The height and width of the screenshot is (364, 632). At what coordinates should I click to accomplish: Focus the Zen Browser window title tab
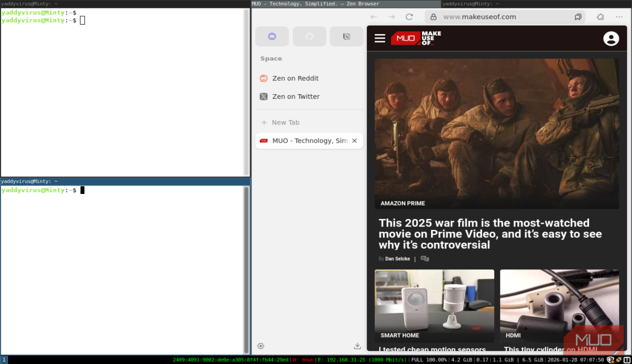pos(346,4)
